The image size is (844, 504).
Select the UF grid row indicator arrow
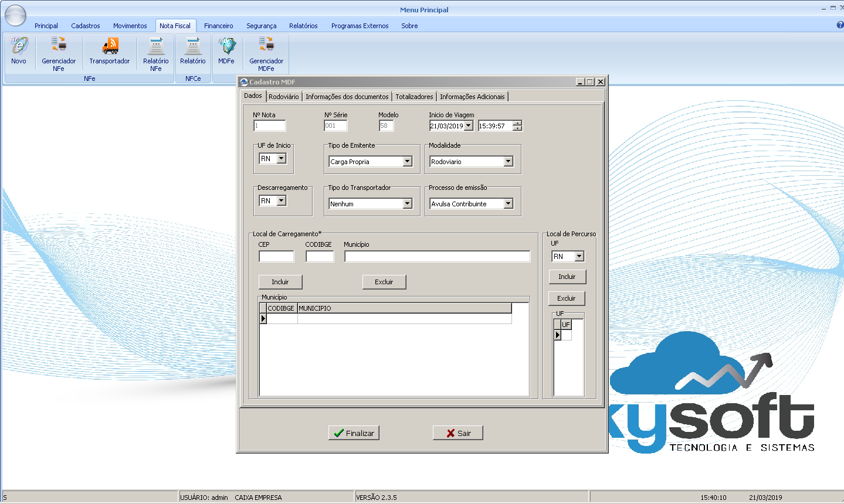pos(558,335)
